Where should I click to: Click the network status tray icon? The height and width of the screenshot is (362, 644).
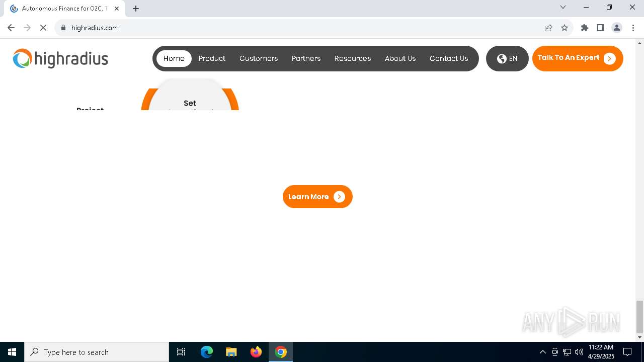tap(567, 352)
